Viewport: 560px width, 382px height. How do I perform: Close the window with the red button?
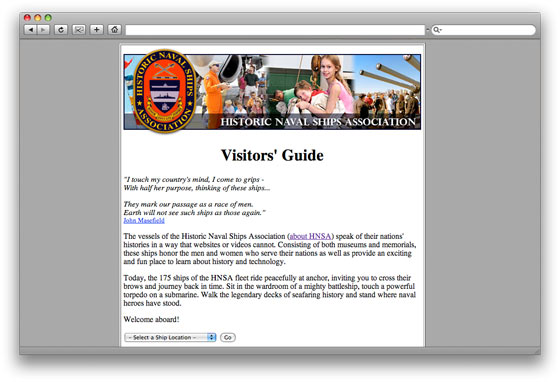pyautogui.click(x=28, y=17)
